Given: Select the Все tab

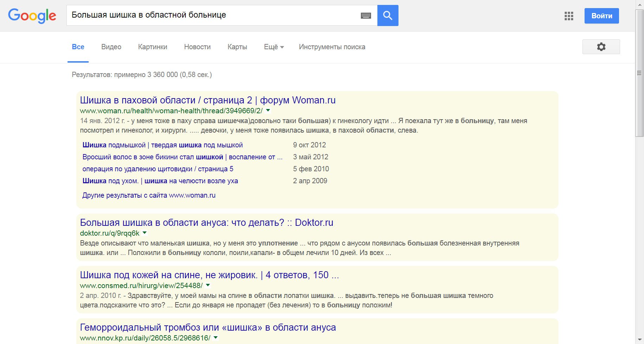Looking at the screenshot, I should pos(78,47).
